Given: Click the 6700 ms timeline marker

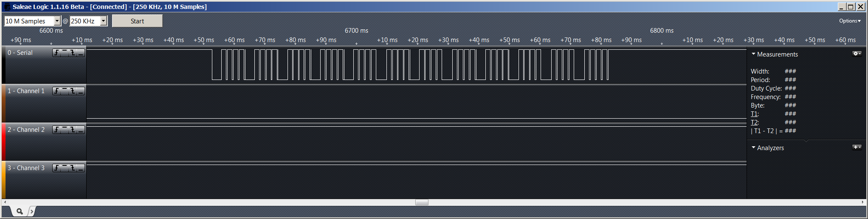Looking at the screenshot, I should [x=356, y=31].
